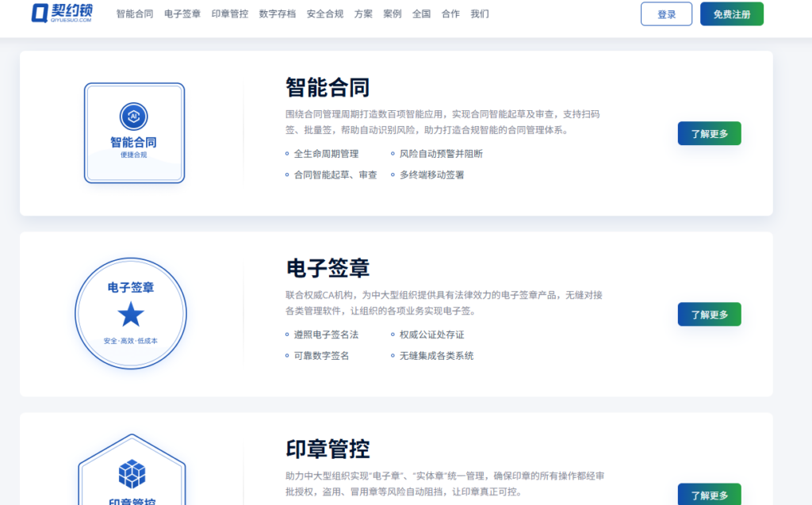Click the 契约锁 logo in header

coord(62,13)
